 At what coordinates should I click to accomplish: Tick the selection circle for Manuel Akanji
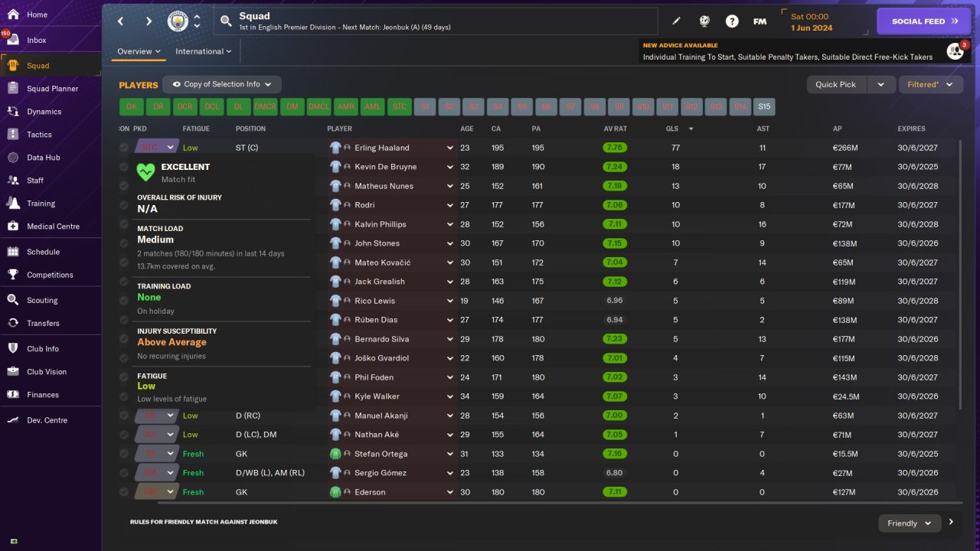[125, 416]
